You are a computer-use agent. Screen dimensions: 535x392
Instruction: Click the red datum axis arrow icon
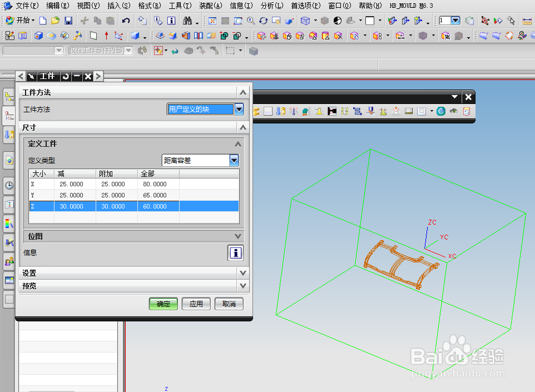tap(106, 36)
